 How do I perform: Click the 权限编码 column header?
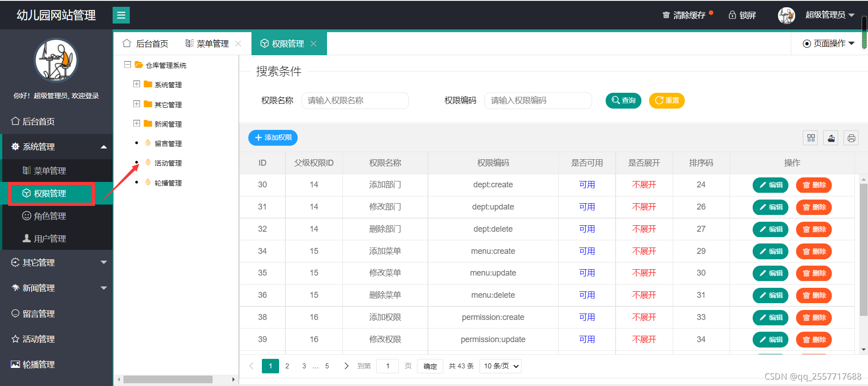[493, 163]
